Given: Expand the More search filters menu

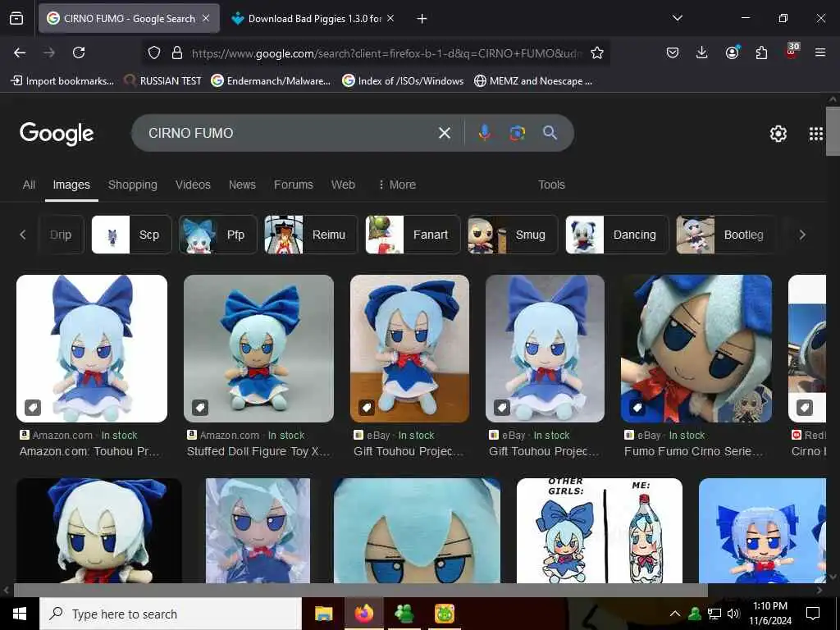Looking at the screenshot, I should (x=397, y=185).
